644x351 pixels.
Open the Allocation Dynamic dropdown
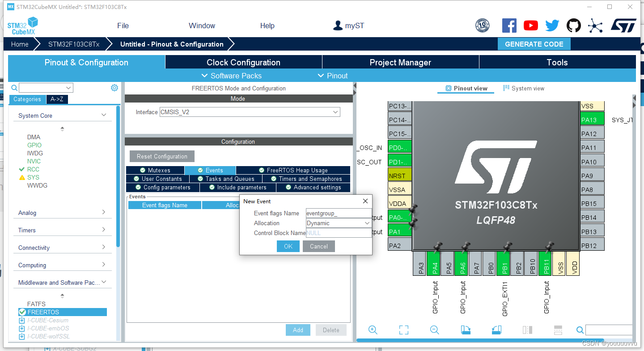339,223
